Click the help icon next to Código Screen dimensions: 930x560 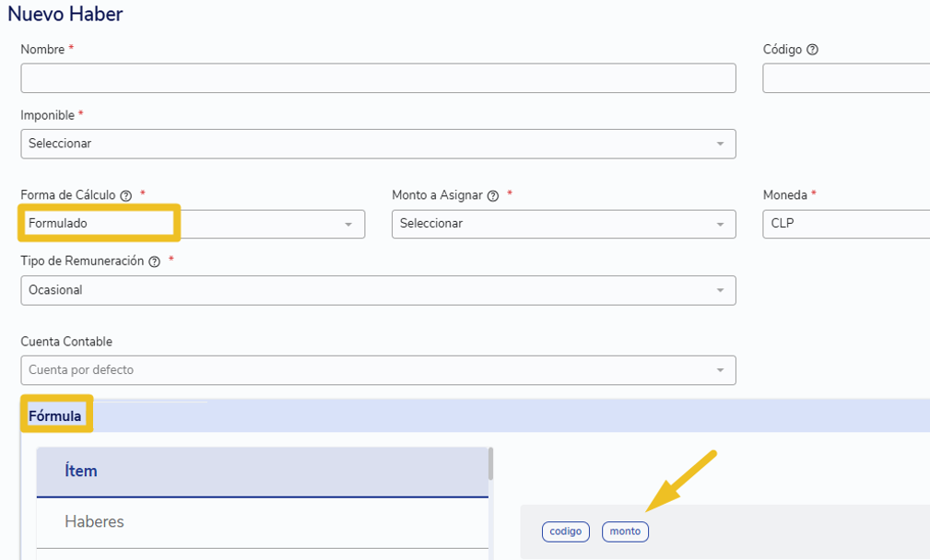tap(813, 50)
